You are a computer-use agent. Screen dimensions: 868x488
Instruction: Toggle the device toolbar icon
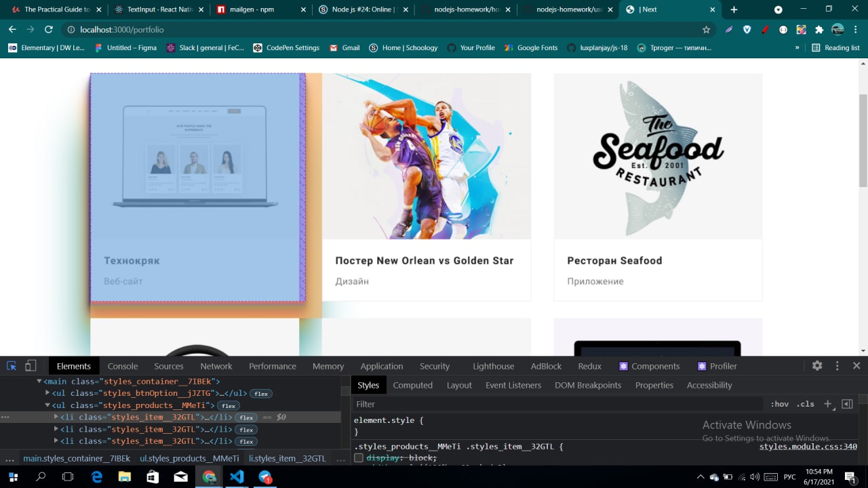click(31, 366)
